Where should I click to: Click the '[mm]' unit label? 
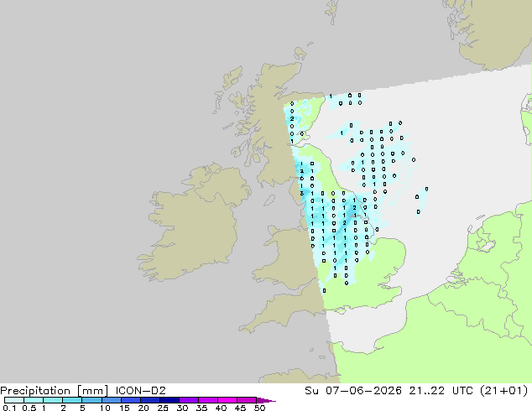coord(92,391)
